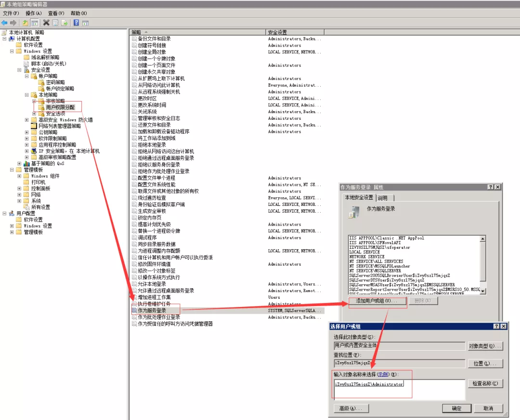Toggle the show/hide console tree toolbar icon

coord(34,23)
